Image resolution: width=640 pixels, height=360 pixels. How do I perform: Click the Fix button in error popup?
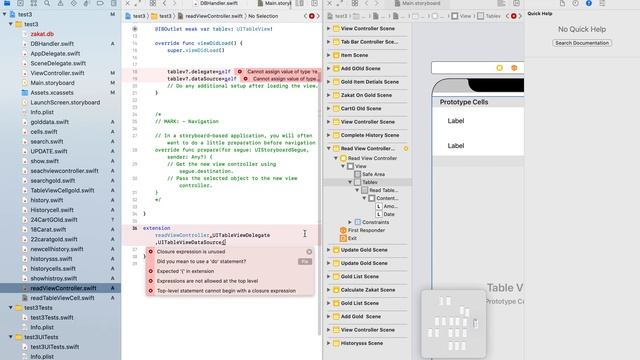[305, 262]
